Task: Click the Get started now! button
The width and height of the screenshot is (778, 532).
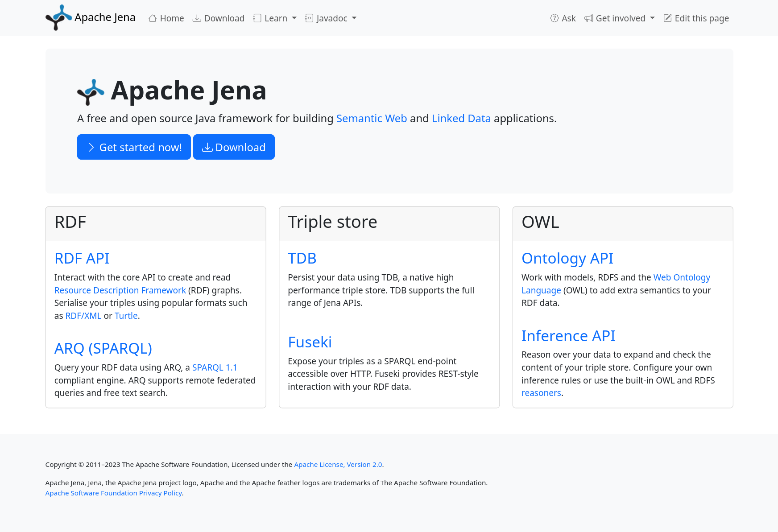Action: click(134, 147)
